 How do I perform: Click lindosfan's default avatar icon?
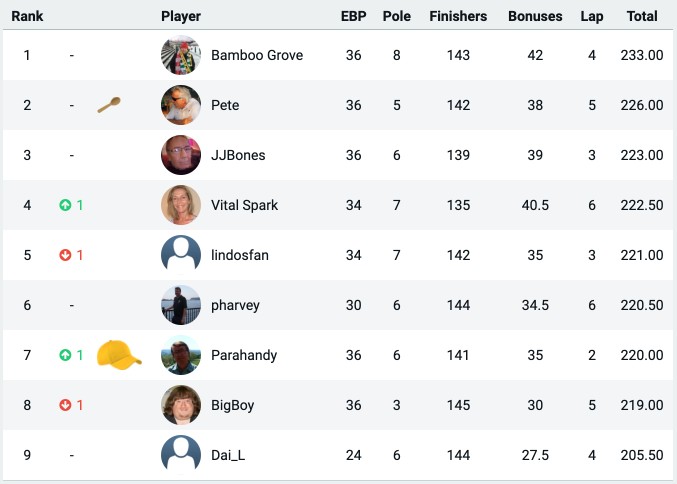181,255
